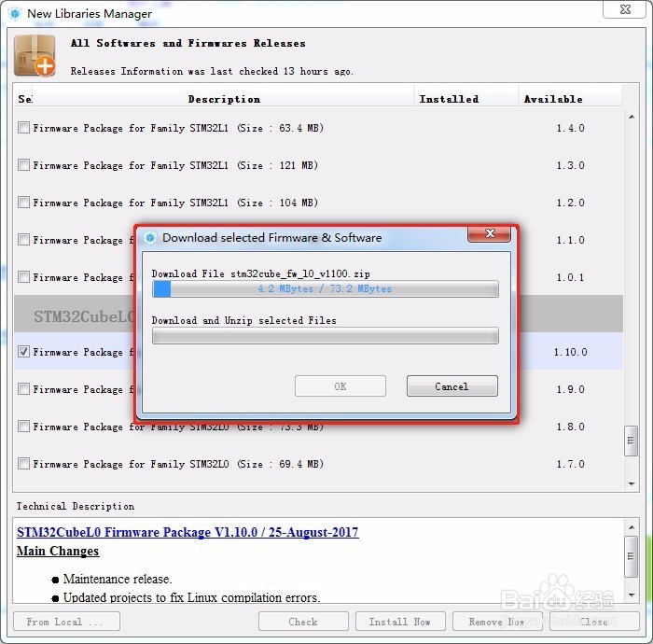Click the Check button
This screenshot has width=653, height=644.
tap(303, 622)
